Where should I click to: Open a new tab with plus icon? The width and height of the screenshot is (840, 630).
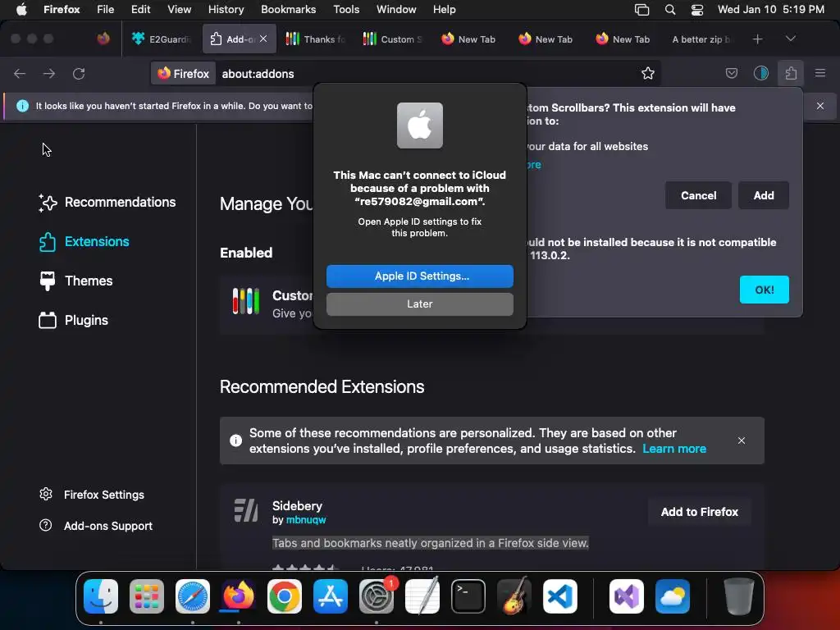757,39
